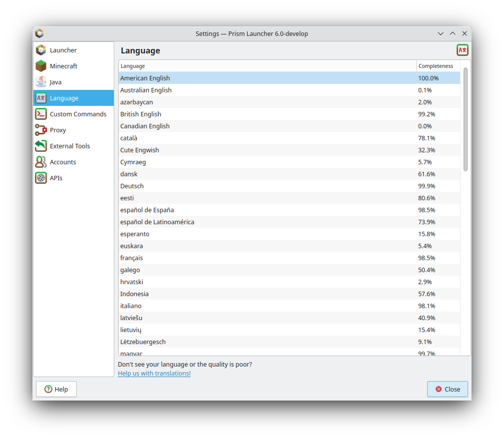Close the Settings dialog

tap(447, 389)
